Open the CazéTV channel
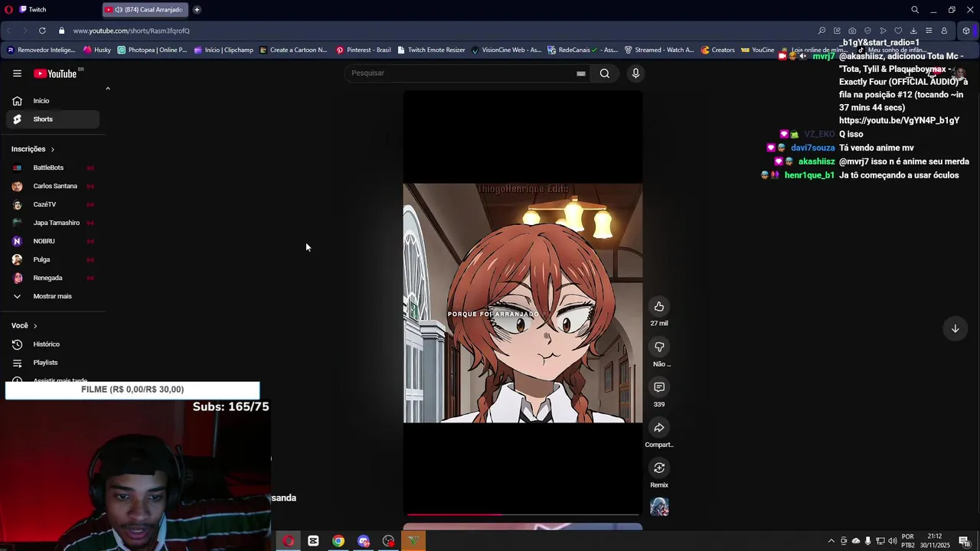 coord(53,204)
